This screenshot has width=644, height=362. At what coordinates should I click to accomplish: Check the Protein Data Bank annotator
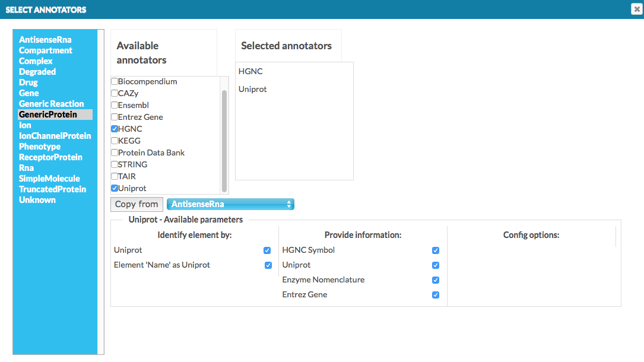pos(114,153)
